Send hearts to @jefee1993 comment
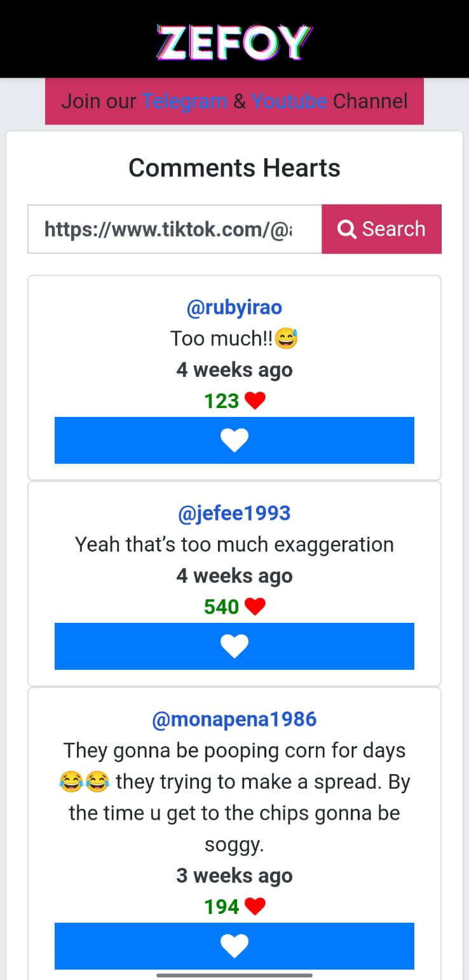Screen dimensions: 469x980 [234, 646]
